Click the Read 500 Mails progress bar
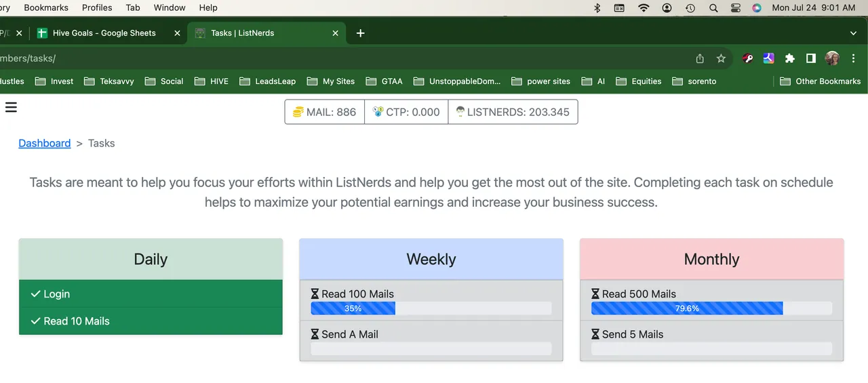The width and height of the screenshot is (868, 383). 711,308
